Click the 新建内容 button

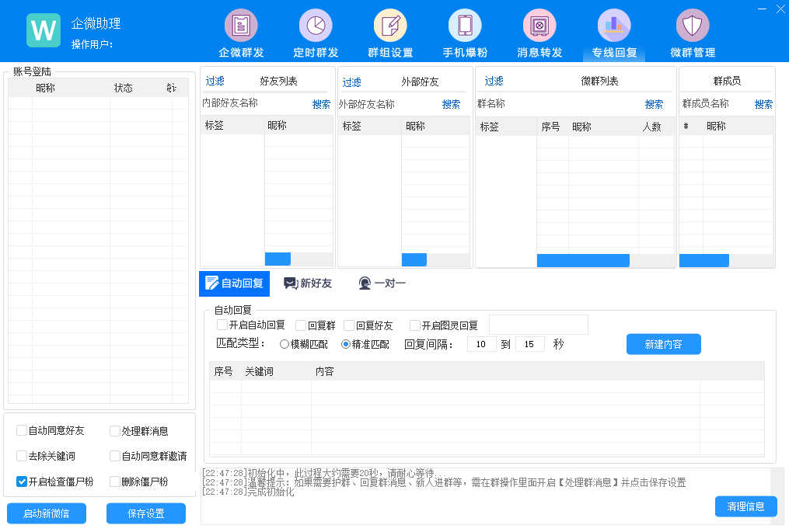663,344
